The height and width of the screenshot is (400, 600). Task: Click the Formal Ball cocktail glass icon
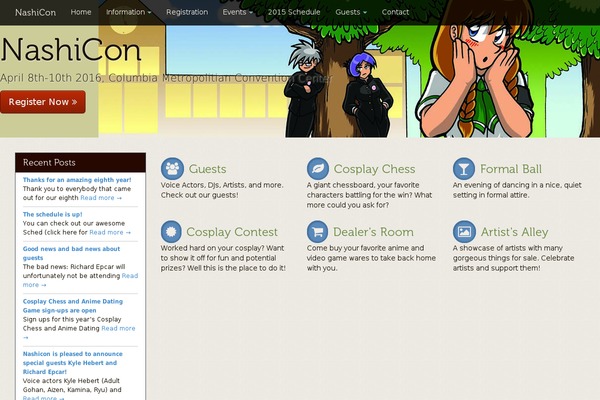point(464,169)
